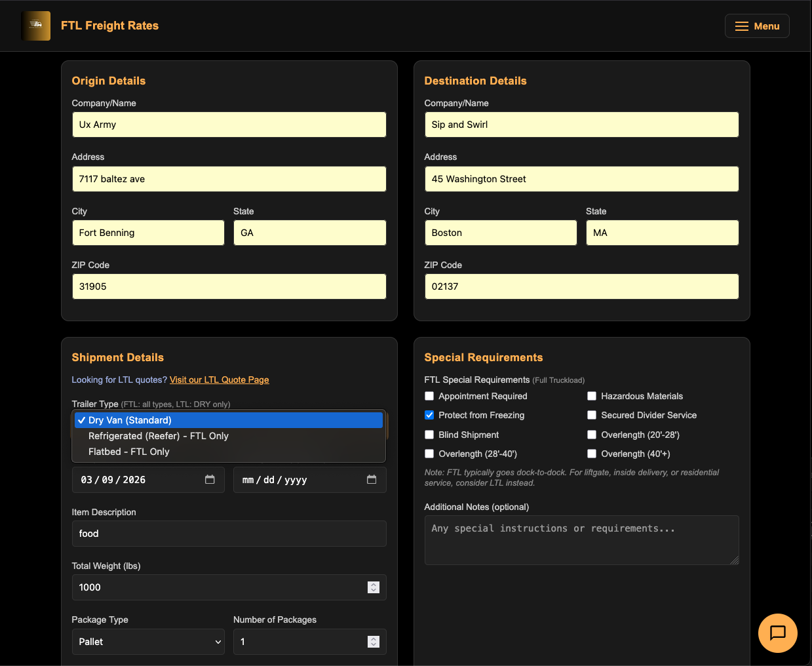Visit our LTL Quote Page link

coord(219,380)
